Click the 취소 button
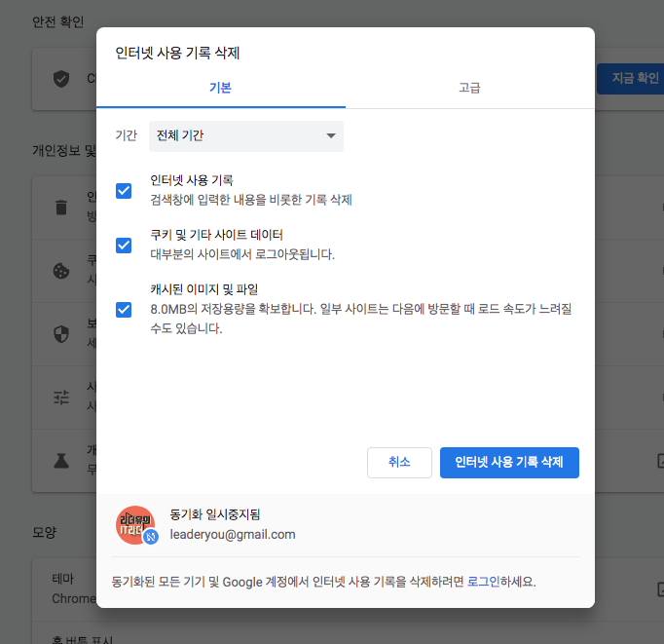The height and width of the screenshot is (644, 664). [x=399, y=462]
